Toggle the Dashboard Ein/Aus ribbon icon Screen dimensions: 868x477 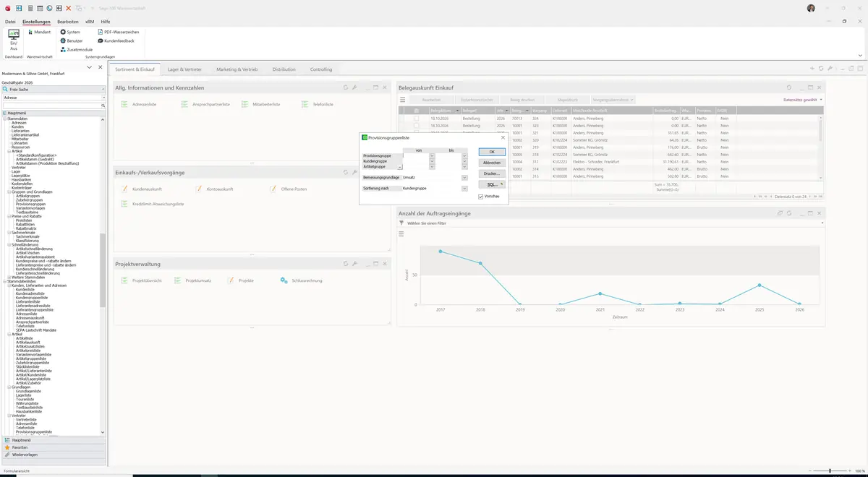[13, 39]
